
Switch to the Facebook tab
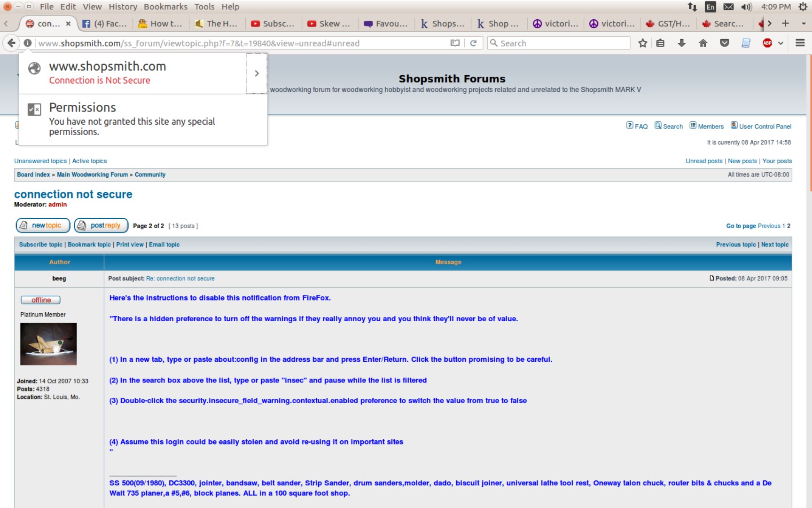pyautogui.click(x=104, y=24)
